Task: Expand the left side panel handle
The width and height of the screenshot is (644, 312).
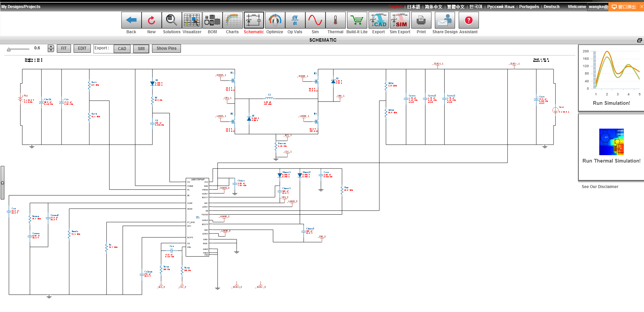Action: 2,183
